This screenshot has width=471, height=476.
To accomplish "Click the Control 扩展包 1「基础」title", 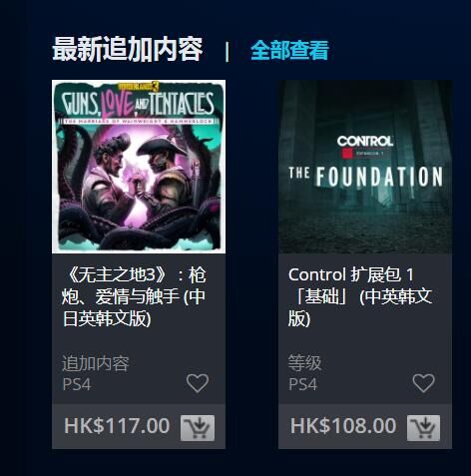I will [x=360, y=296].
